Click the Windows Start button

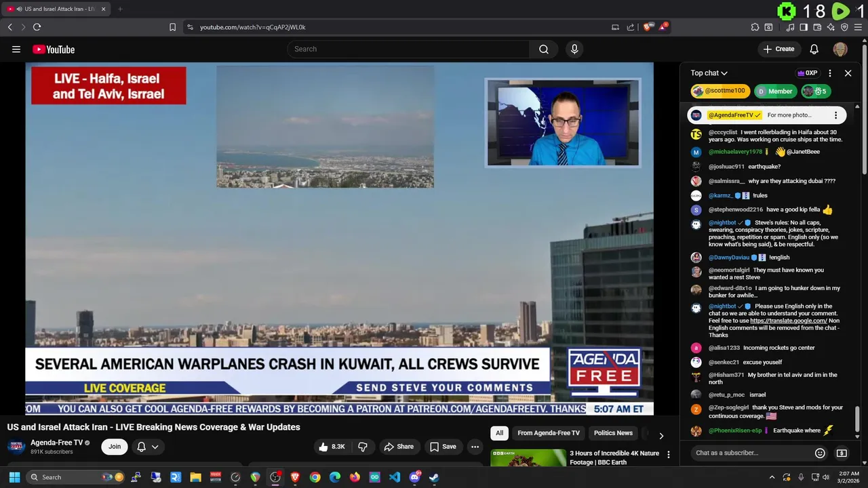(x=14, y=477)
